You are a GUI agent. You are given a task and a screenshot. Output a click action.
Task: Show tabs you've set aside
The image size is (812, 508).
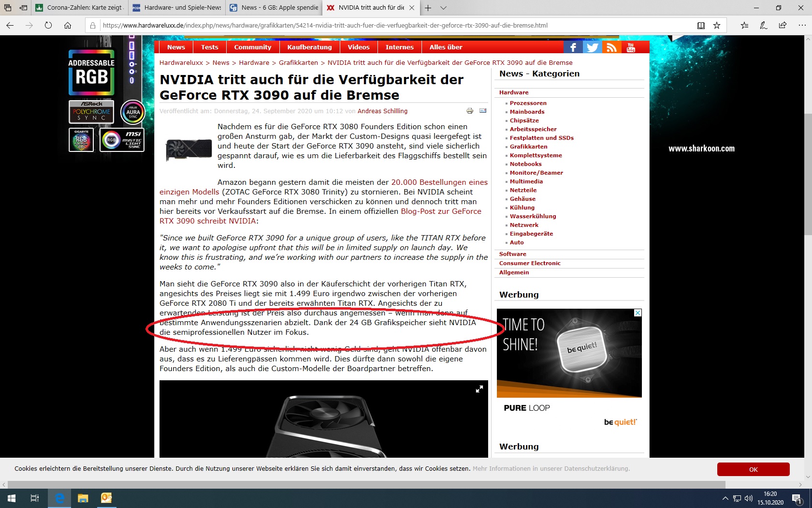point(8,8)
